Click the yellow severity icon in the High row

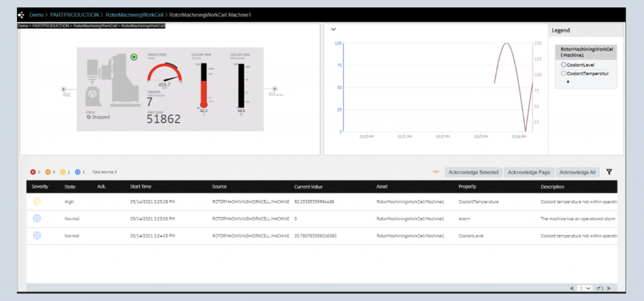click(37, 202)
